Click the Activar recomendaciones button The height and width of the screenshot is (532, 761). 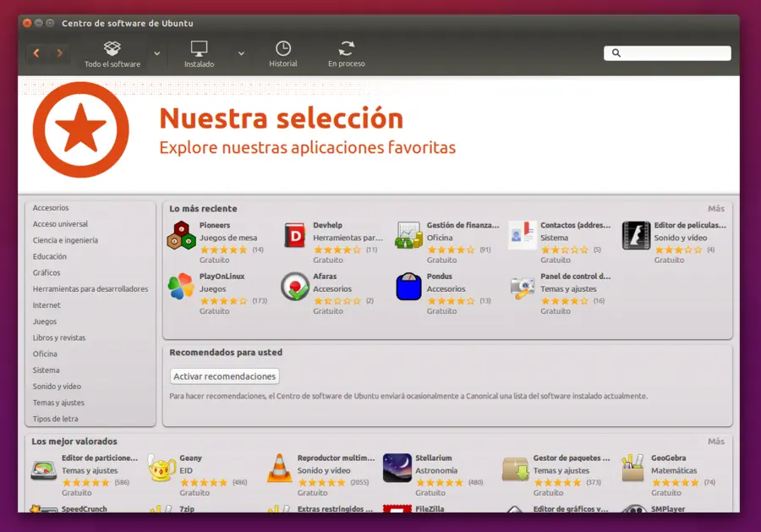click(x=224, y=376)
